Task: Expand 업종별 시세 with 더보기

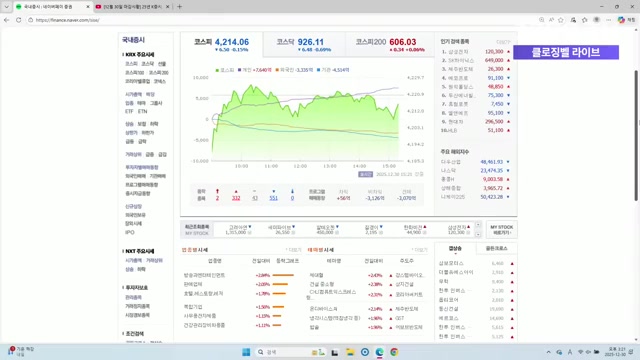Action: [x=293, y=250]
